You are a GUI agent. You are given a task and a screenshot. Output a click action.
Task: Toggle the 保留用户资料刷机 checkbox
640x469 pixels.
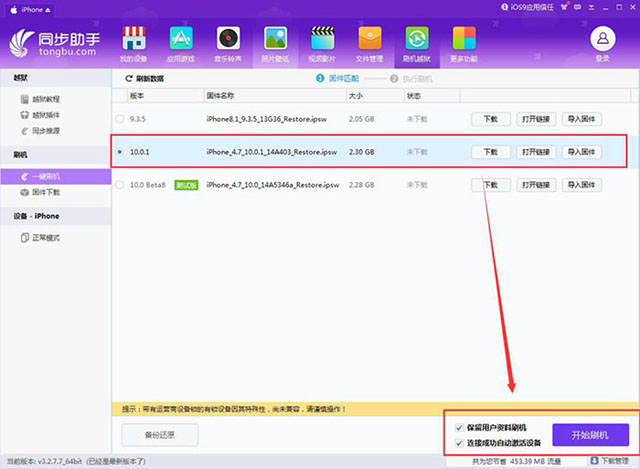click(x=459, y=428)
